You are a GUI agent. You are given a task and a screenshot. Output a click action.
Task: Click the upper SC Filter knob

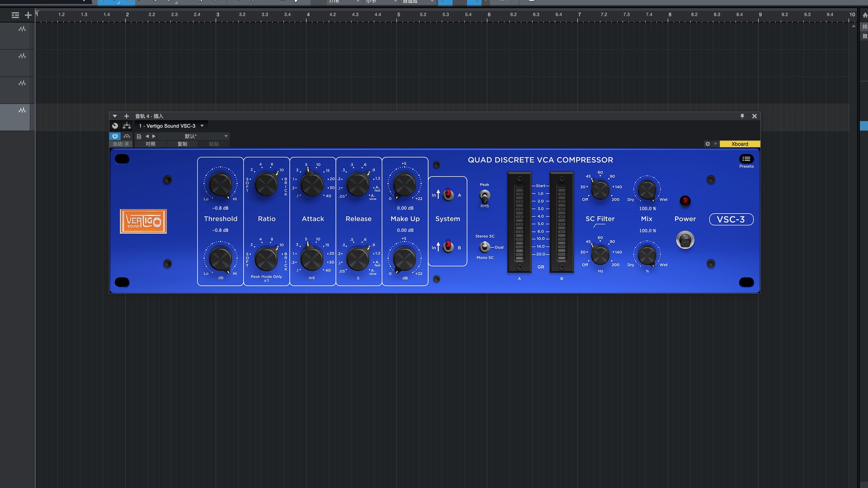click(600, 190)
